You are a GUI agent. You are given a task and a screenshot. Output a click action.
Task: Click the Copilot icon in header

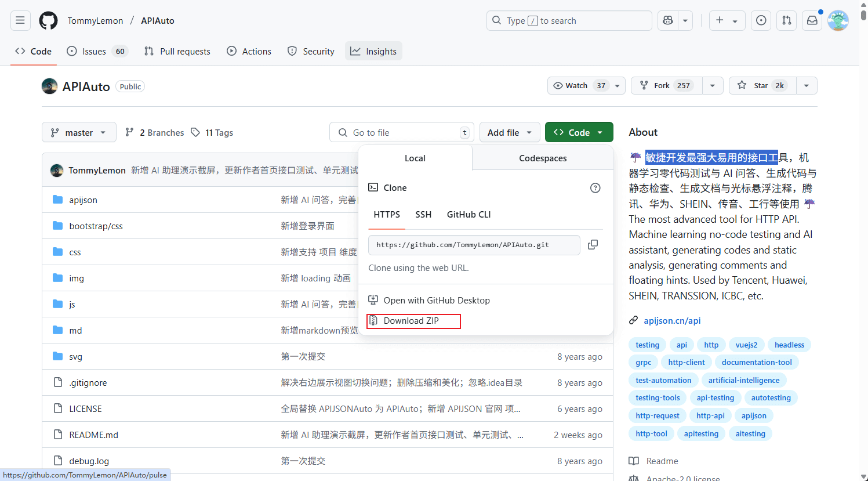(x=668, y=21)
